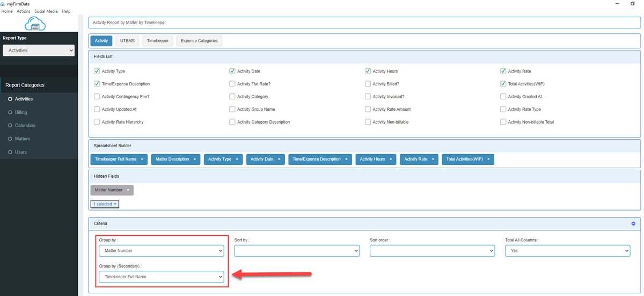Viewport: 644px width, 296px height.
Task: Uncheck Total Activities(WIP) checkbox
Action: point(503,84)
